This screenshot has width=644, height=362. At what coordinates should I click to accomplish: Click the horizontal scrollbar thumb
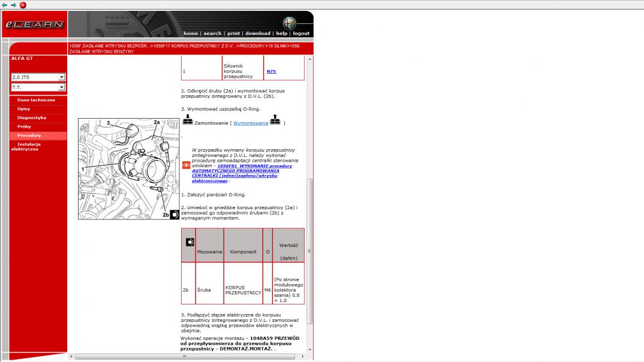coord(185,356)
